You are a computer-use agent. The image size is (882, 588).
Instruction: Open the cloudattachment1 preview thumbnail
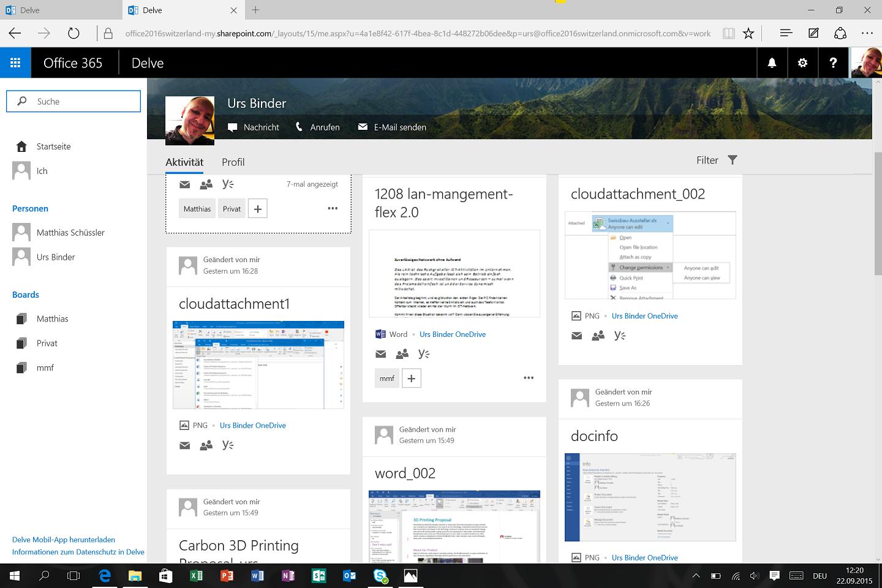point(258,365)
